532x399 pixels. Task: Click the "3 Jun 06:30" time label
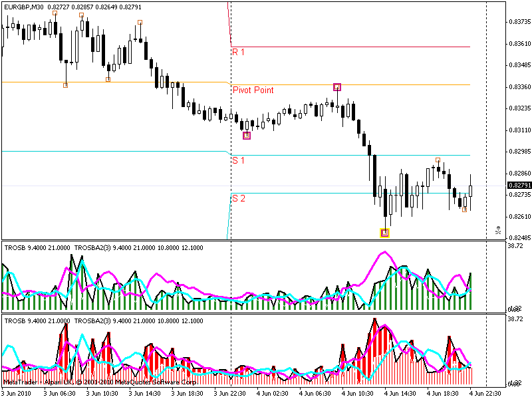coord(60,394)
